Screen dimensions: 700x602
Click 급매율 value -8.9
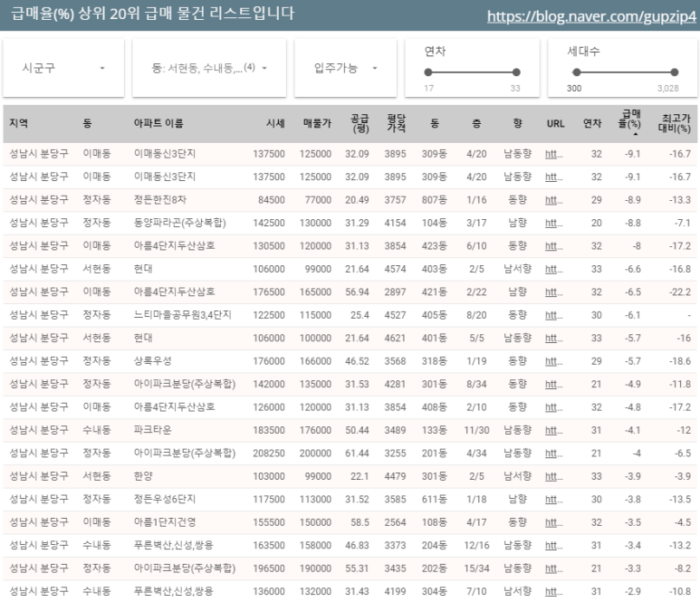click(633, 200)
